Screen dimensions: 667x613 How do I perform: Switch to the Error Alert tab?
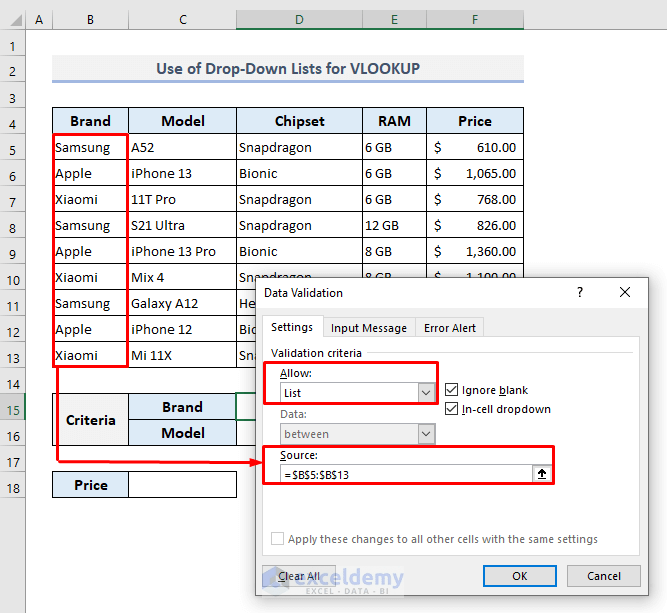pos(450,328)
